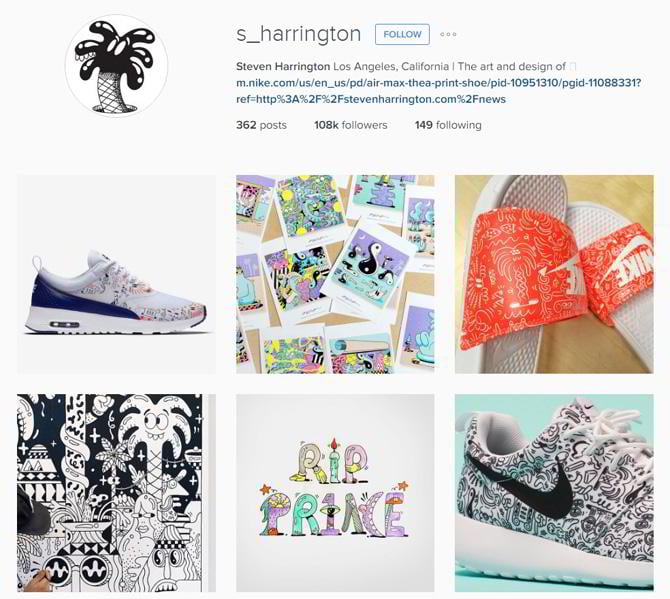Open the Air Max Thea sneaker post
The height and width of the screenshot is (599, 670).
(x=116, y=274)
